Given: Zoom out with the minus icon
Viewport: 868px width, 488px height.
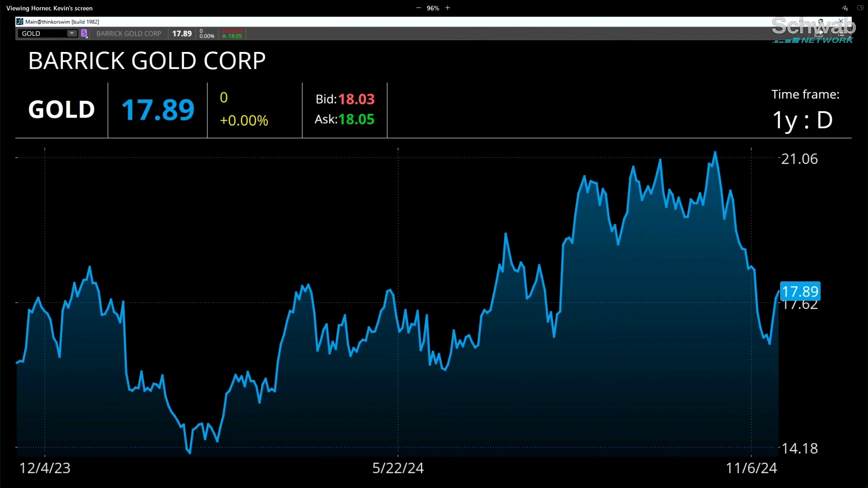Looking at the screenshot, I should click(418, 8).
